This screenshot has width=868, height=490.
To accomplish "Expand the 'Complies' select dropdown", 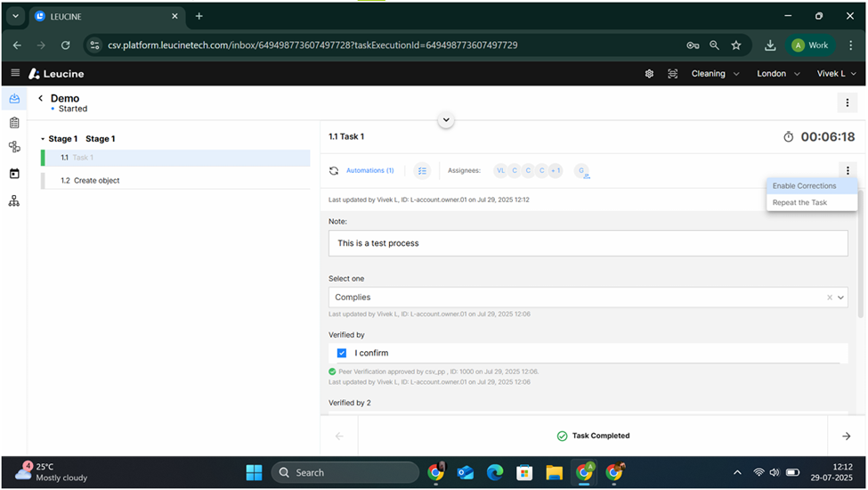I will (841, 298).
